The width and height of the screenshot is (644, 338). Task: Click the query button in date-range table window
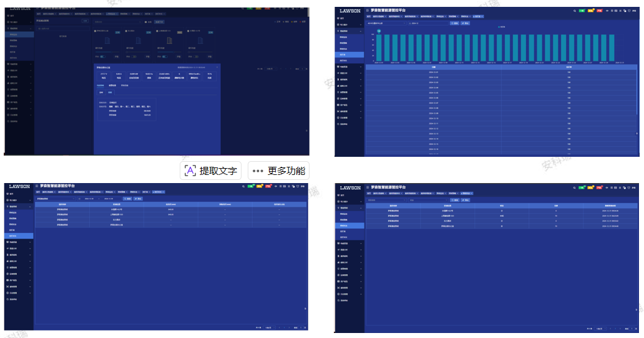click(127, 199)
